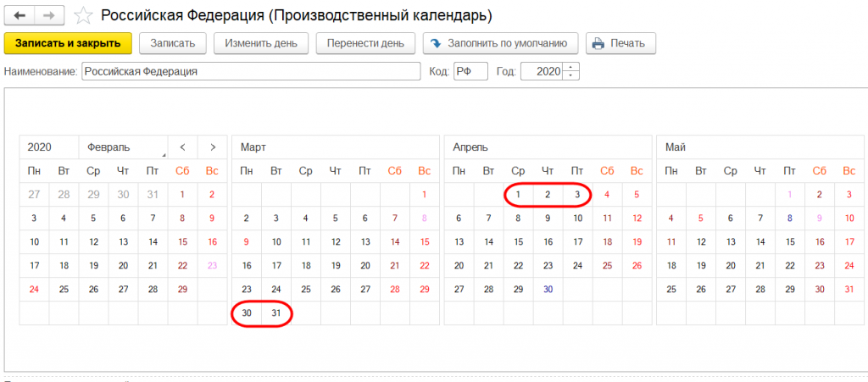The height and width of the screenshot is (382, 868).
Task: Click the Код input field
Action: (x=470, y=72)
